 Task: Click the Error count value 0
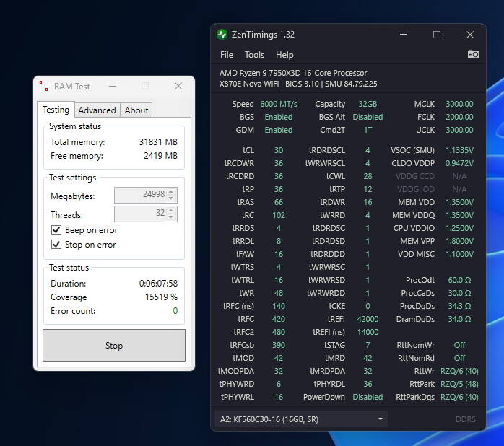click(175, 311)
